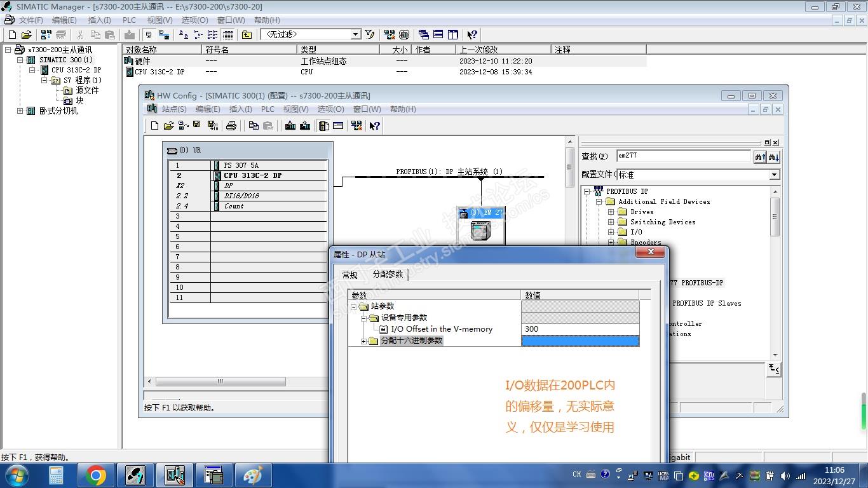
Task: Select the EM 277 slave device icon
Action: pyautogui.click(x=480, y=230)
